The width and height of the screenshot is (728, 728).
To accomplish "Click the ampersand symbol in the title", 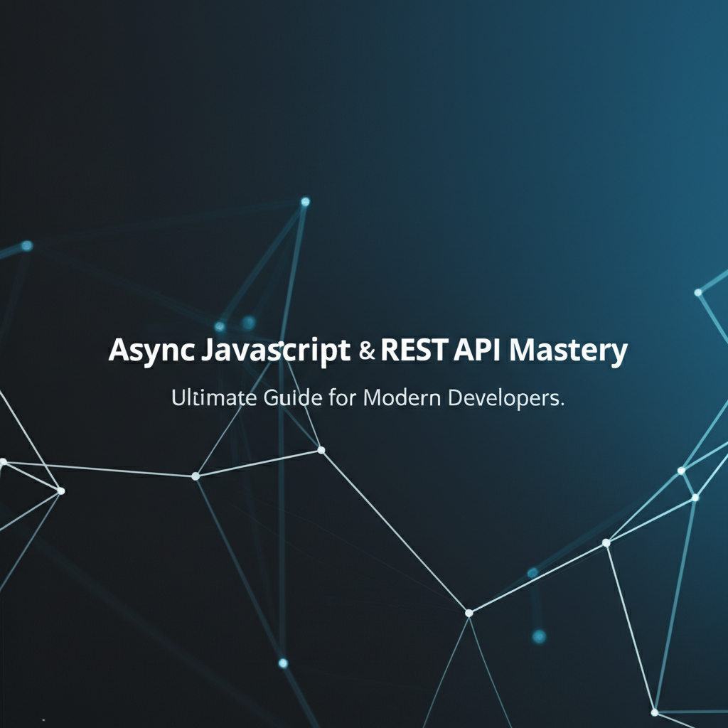I will [x=367, y=350].
